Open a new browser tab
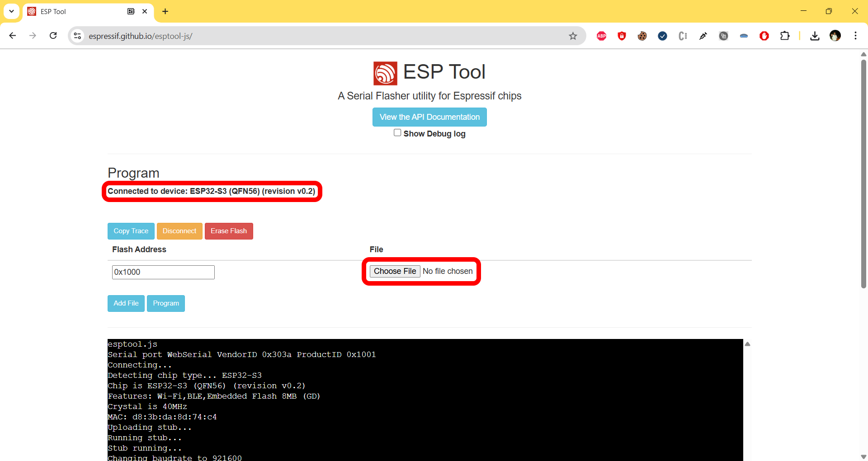 coord(165,11)
